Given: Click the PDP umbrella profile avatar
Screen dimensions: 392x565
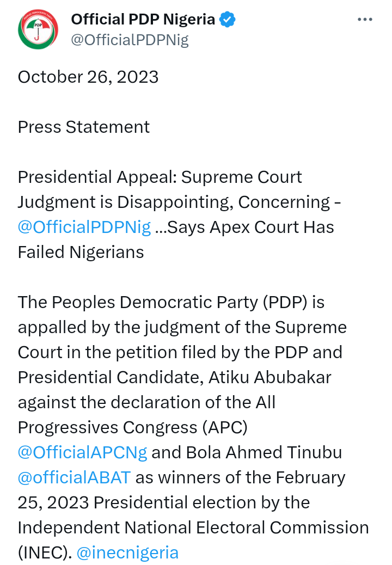Looking at the screenshot, I should click(37, 29).
